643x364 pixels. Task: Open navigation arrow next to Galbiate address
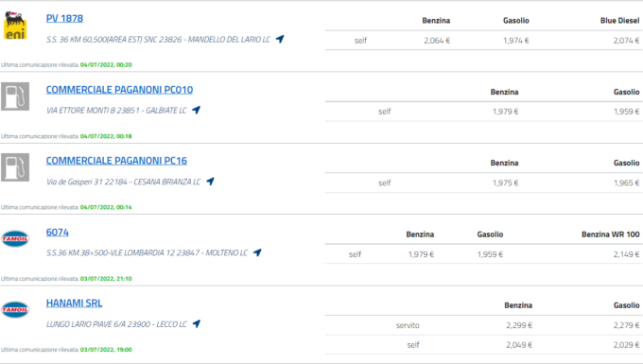196,110
